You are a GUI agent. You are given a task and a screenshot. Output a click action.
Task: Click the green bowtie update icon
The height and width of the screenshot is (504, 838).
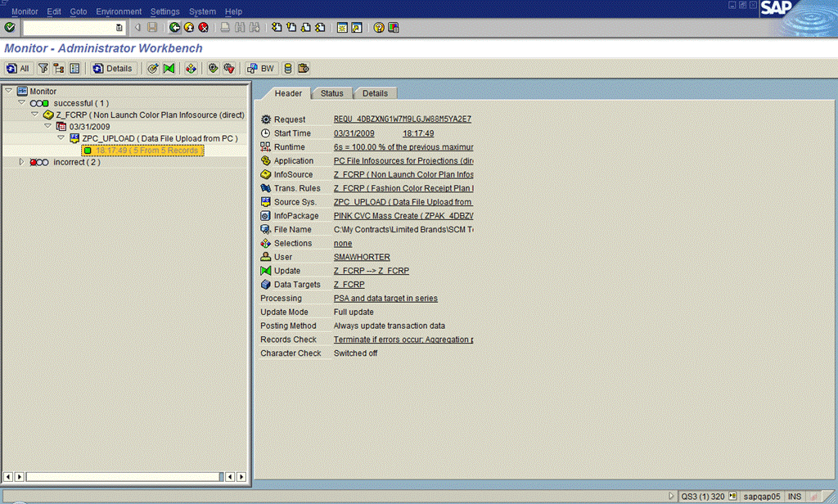169,69
